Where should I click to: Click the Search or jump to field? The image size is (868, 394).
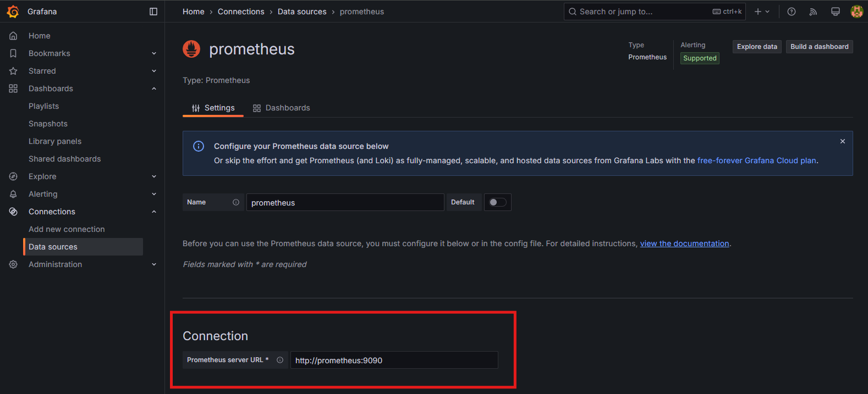(655, 12)
